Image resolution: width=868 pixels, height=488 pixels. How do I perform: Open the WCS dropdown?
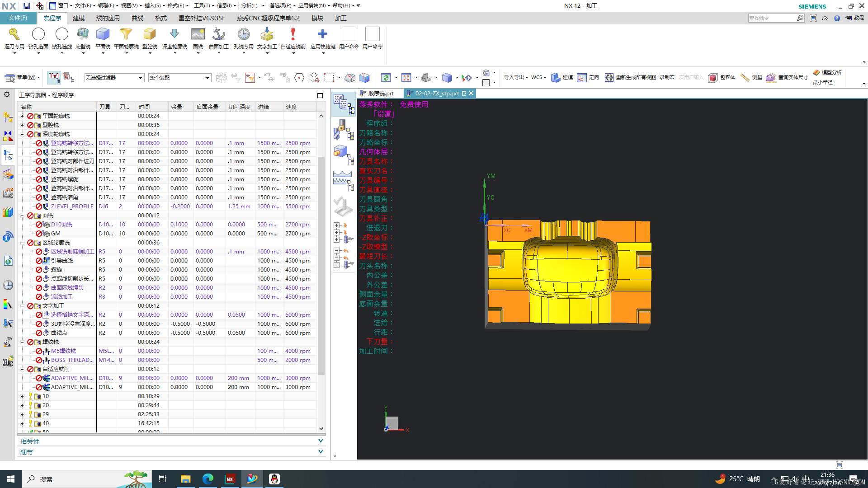point(538,78)
